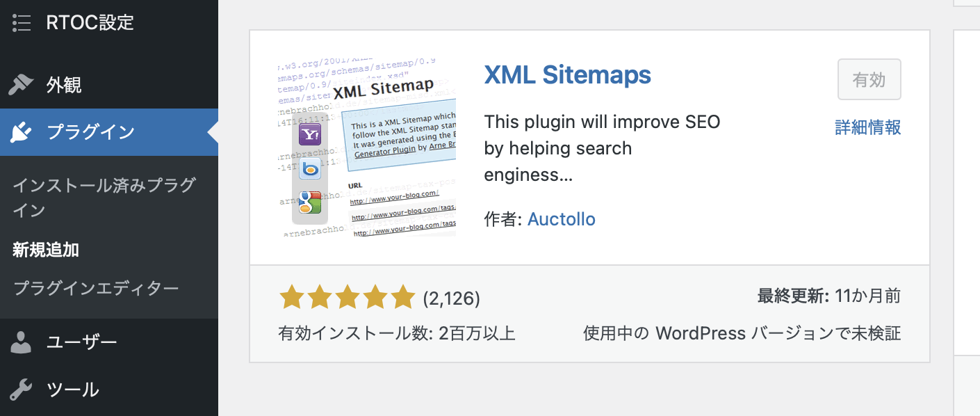This screenshot has width=980, height=416.
Task: Click the 有効 button
Action: 869,80
